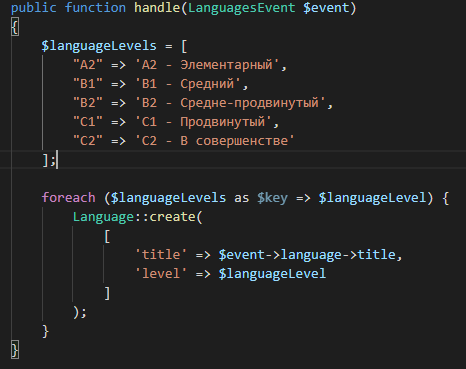Click the "B2" array key
Screen dimensions: 466x369
[x=88, y=103]
